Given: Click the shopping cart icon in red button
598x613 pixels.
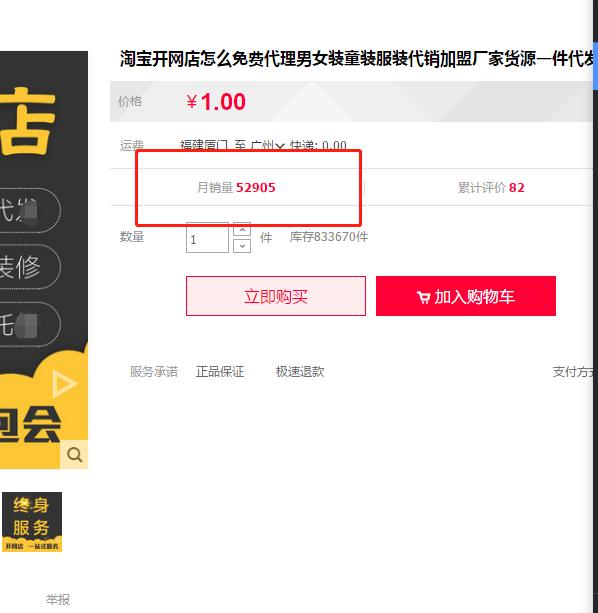Looking at the screenshot, I should click(423, 298).
